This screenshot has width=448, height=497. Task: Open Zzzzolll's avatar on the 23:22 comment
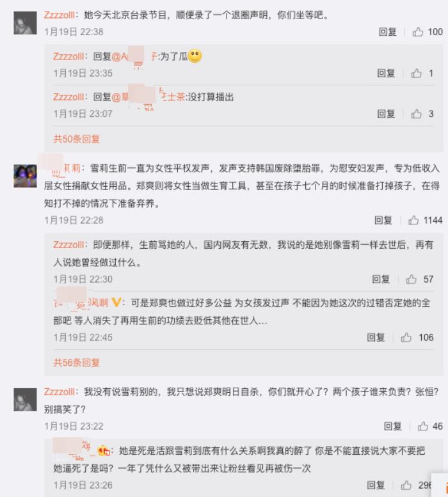25,399
